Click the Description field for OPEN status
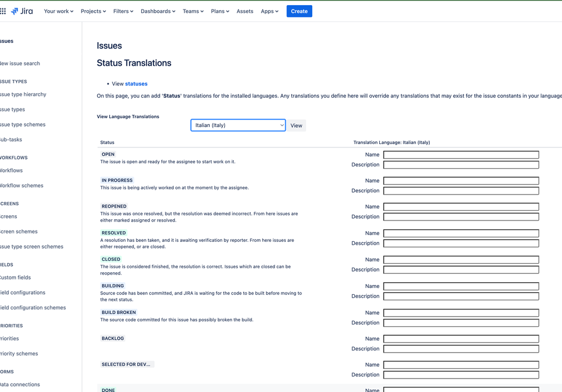This screenshot has height=392, width=562. pyautogui.click(x=461, y=164)
